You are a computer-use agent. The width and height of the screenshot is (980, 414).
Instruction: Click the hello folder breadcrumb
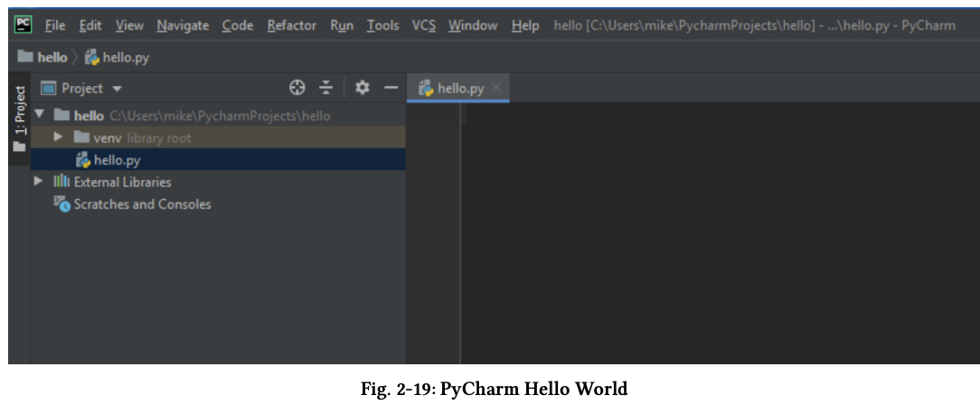coord(43,58)
